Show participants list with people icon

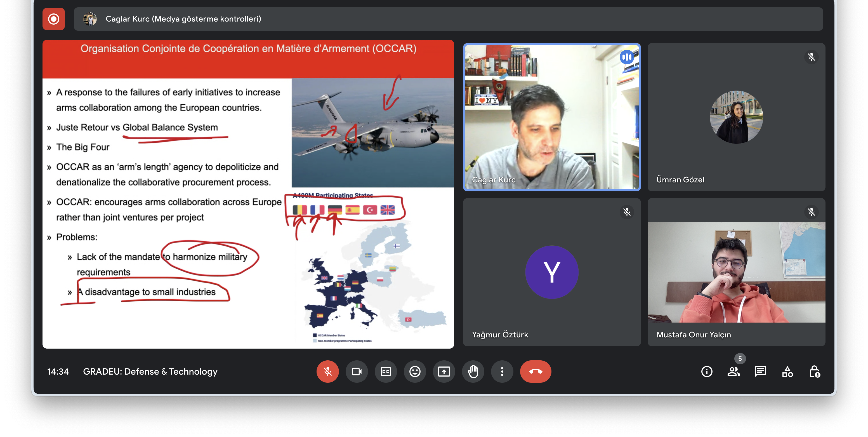point(733,372)
